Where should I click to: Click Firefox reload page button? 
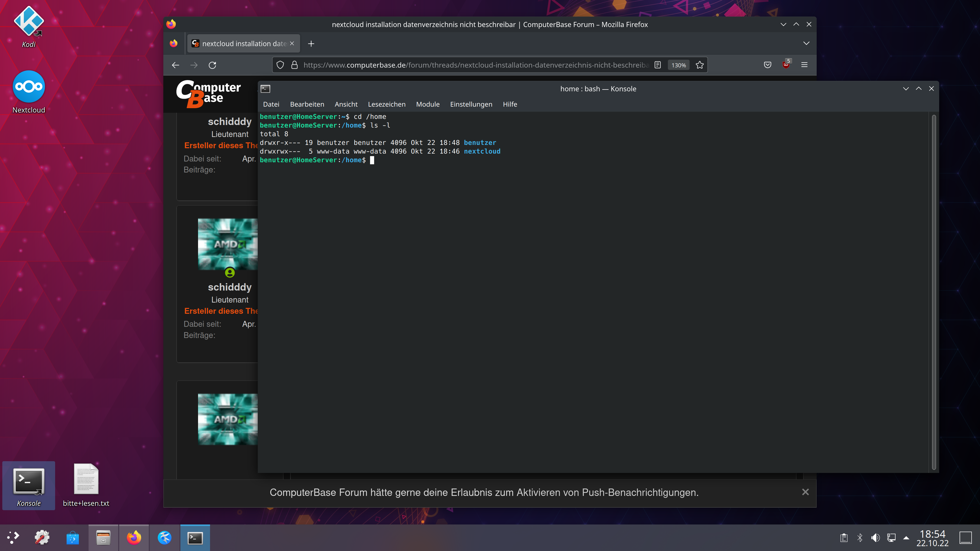[212, 65]
